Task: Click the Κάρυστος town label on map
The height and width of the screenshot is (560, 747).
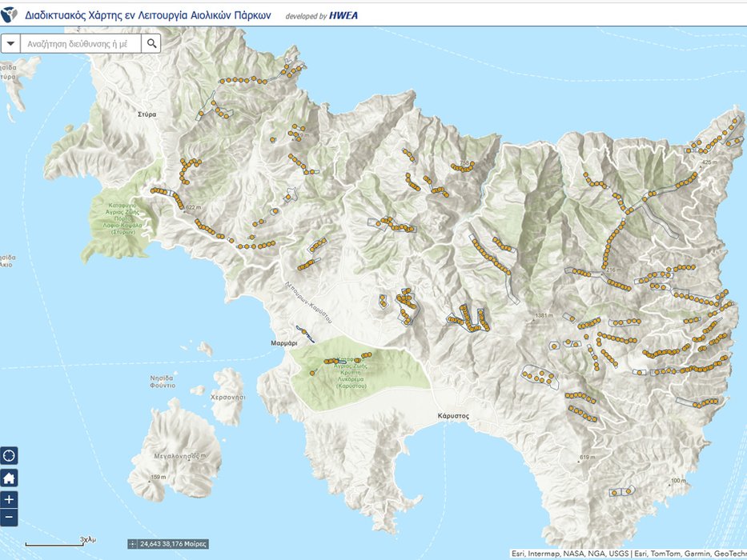Action: coord(452,417)
